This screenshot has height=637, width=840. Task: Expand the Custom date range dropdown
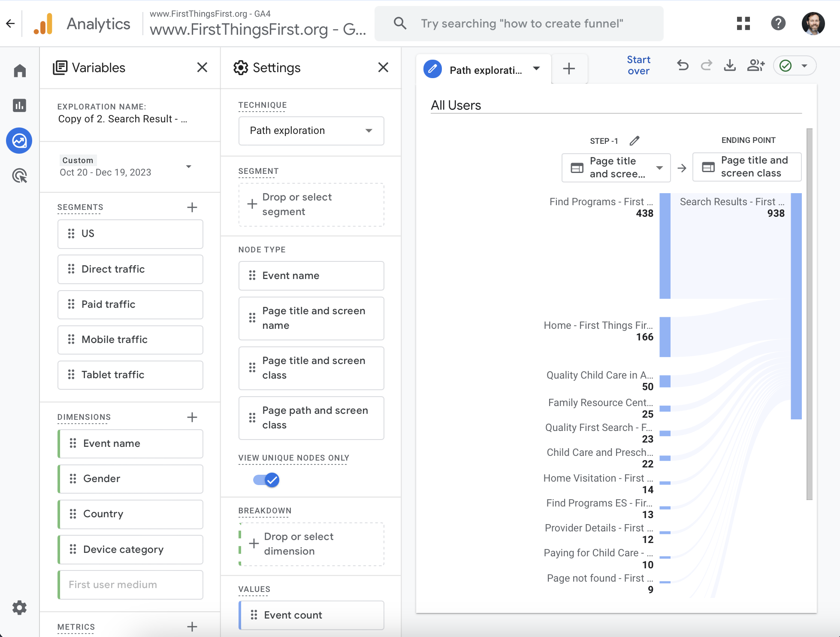(188, 167)
